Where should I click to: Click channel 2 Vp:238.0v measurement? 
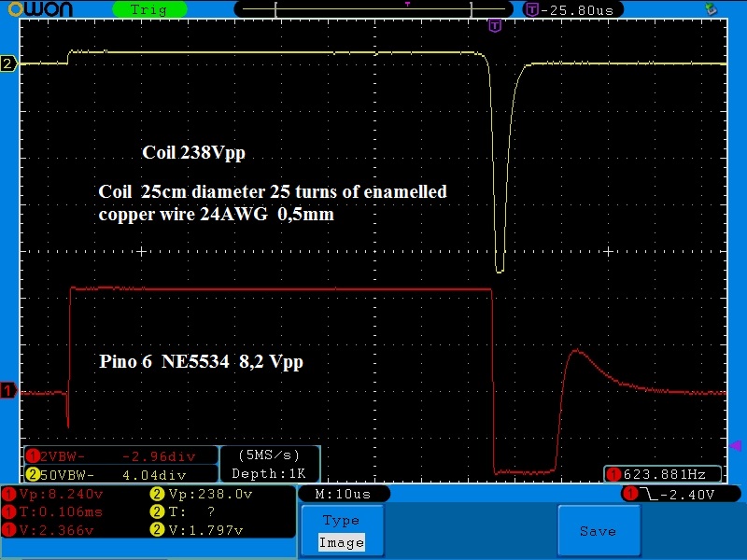201,494
